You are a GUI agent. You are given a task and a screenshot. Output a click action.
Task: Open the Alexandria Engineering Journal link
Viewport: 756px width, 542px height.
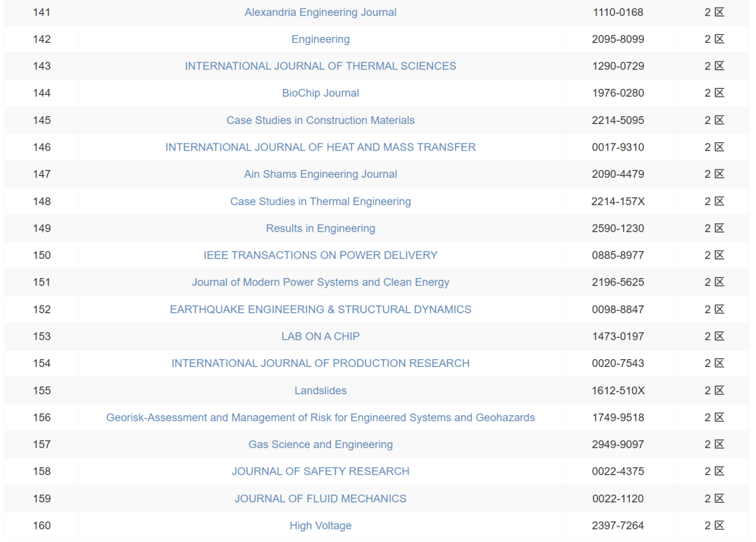tap(320, 12)
